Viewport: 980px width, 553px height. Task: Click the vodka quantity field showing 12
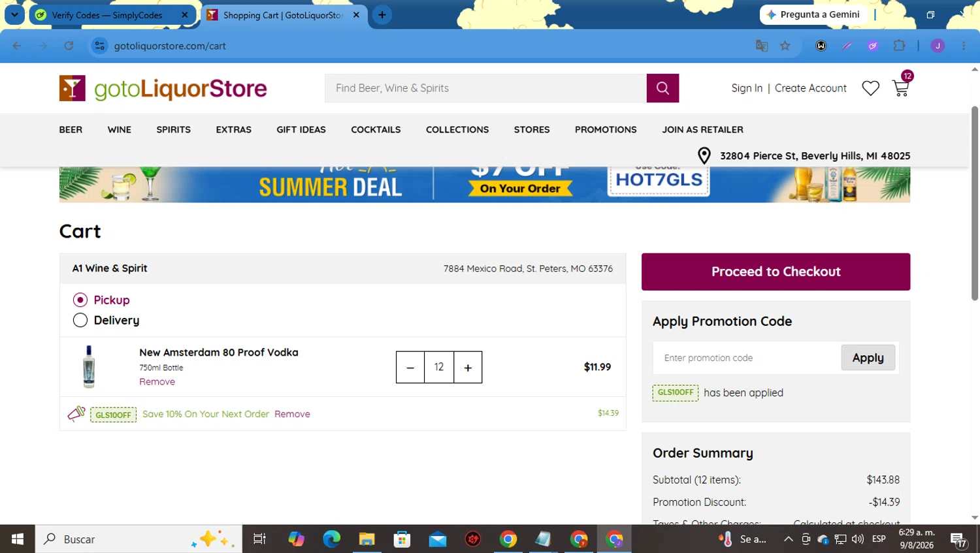pyautogui.click(x=439, y=368)
